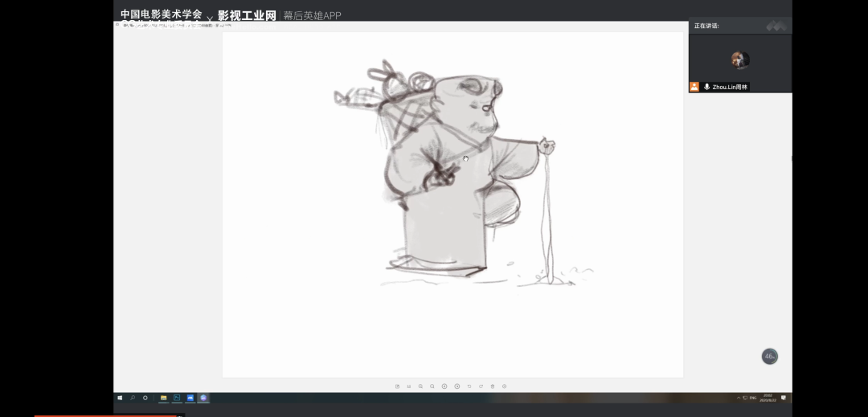Open Photoshop from the taskbar
The width and height of the screenshot is (868, 417).
[177, 398]
